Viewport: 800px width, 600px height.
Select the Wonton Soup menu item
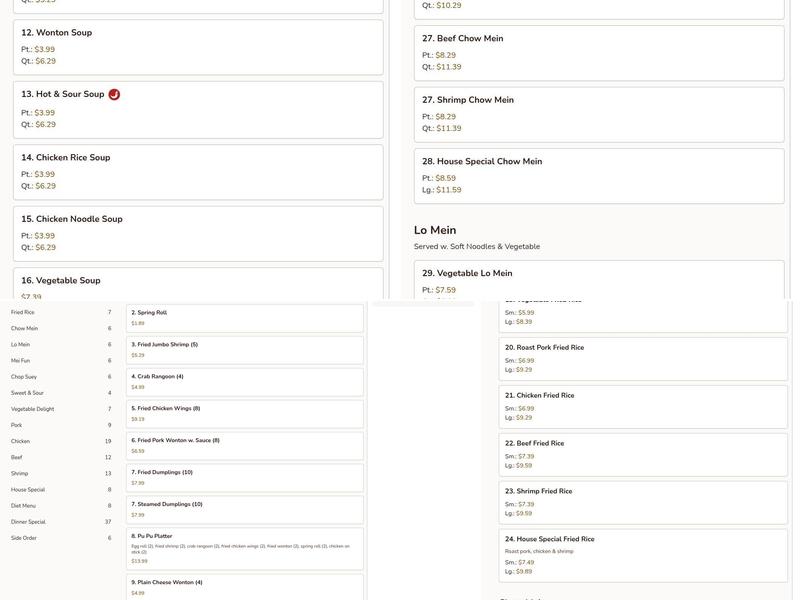point(57,33)
